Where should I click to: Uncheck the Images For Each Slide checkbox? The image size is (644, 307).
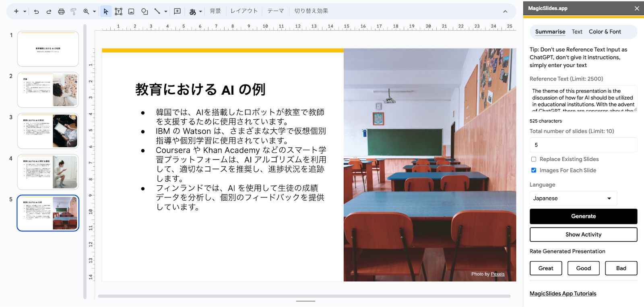click(534, 170)
